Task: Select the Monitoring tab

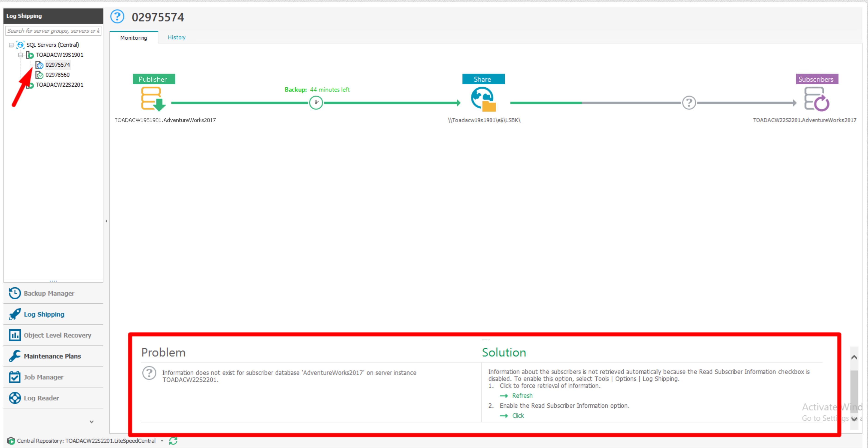Action: 133,38
